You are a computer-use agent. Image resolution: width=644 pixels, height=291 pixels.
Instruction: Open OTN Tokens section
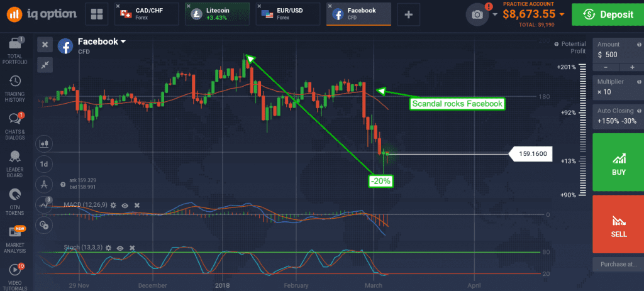(x=15, y=202)
